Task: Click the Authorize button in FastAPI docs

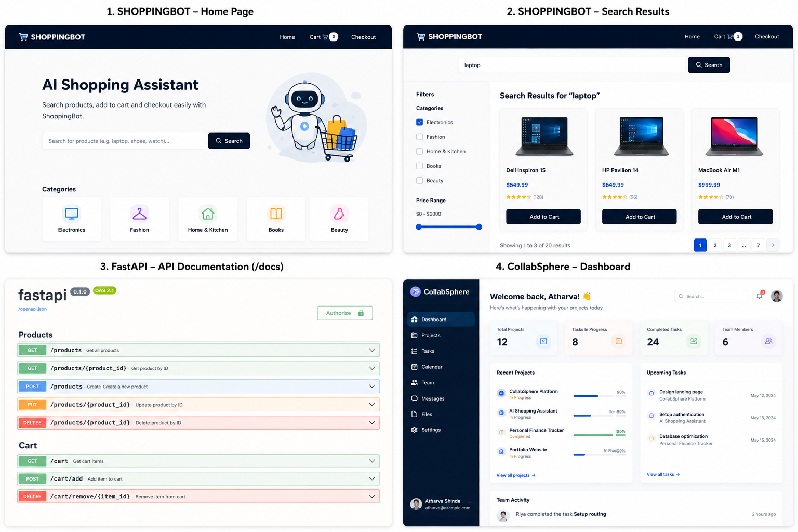Action: click(345, 313)
